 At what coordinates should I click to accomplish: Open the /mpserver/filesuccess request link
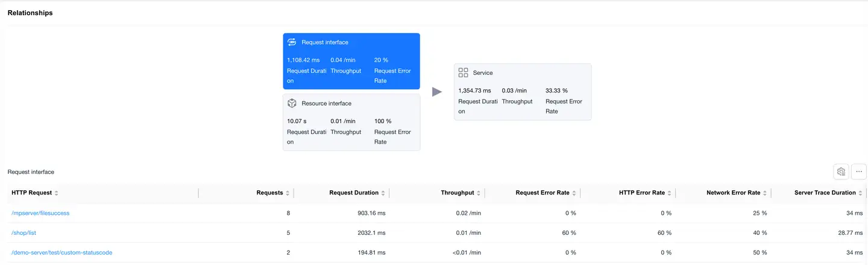coord(40,213)
